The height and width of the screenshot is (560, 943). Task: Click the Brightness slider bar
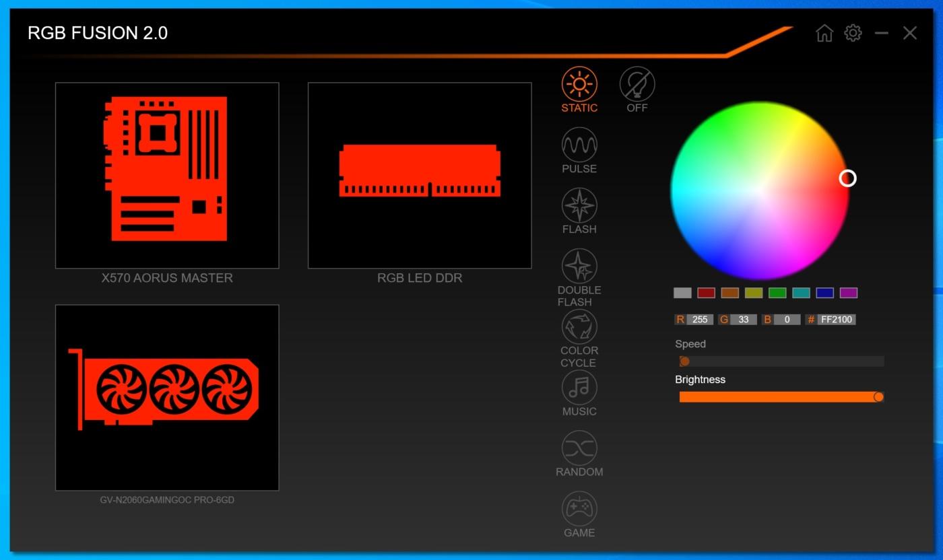tap(781, 397)
